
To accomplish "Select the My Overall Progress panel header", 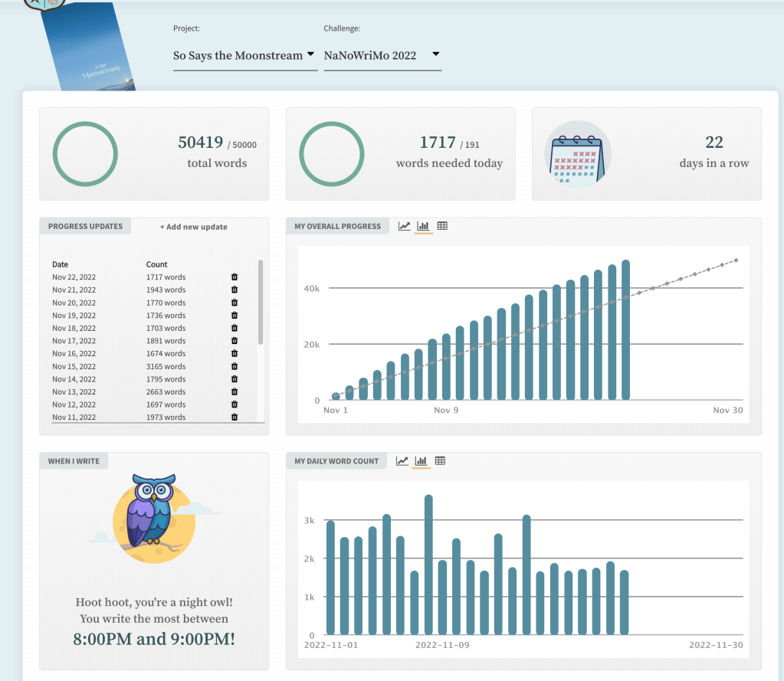I will pos(337,226).
